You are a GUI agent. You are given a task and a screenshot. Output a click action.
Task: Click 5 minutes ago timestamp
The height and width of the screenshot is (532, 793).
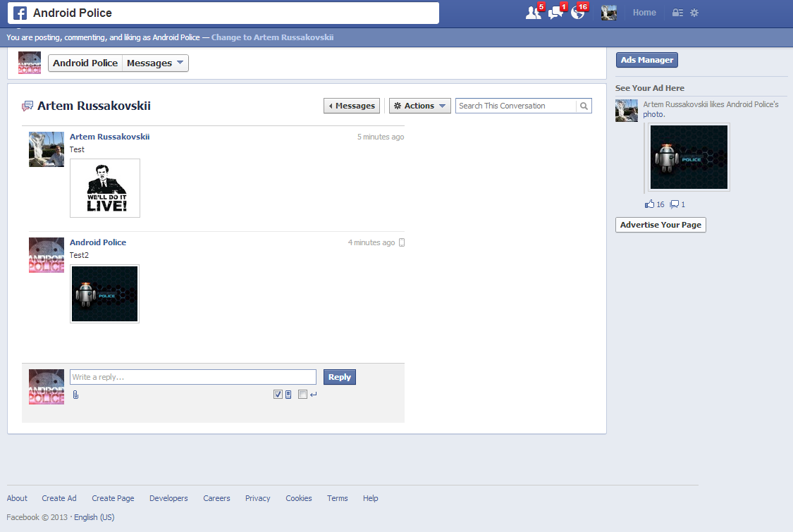pyautogui.click(x=381, y=137)
